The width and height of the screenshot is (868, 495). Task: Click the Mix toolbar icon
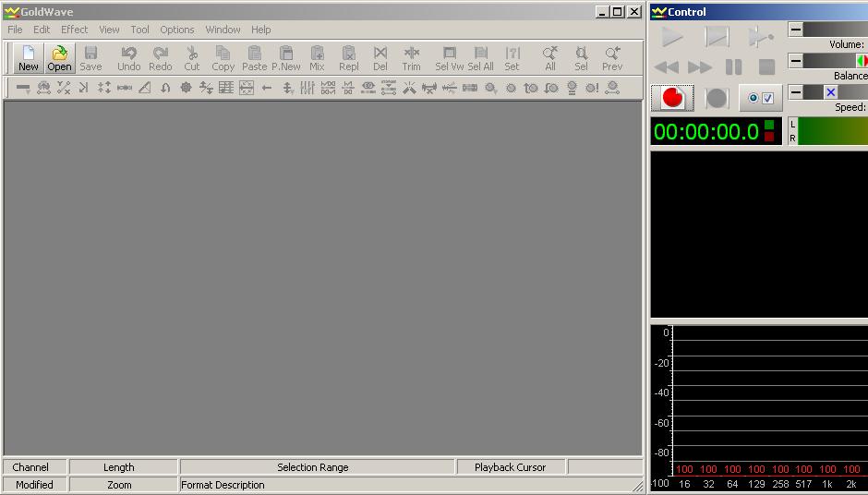click(x=317, y=58)
